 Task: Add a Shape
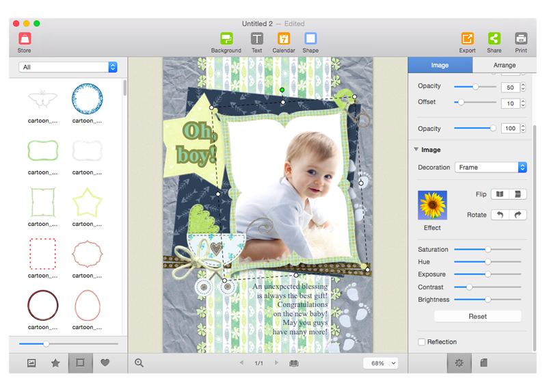[310, 42]
